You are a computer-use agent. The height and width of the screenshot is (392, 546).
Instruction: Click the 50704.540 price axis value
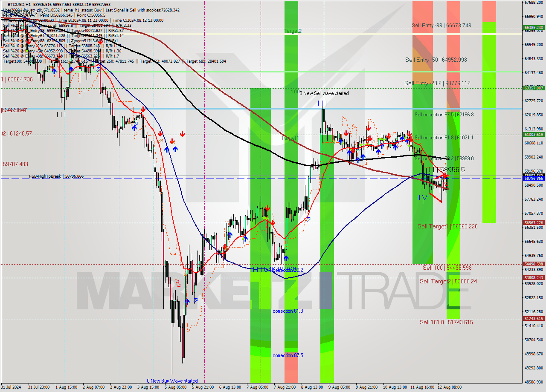point(534,340)
